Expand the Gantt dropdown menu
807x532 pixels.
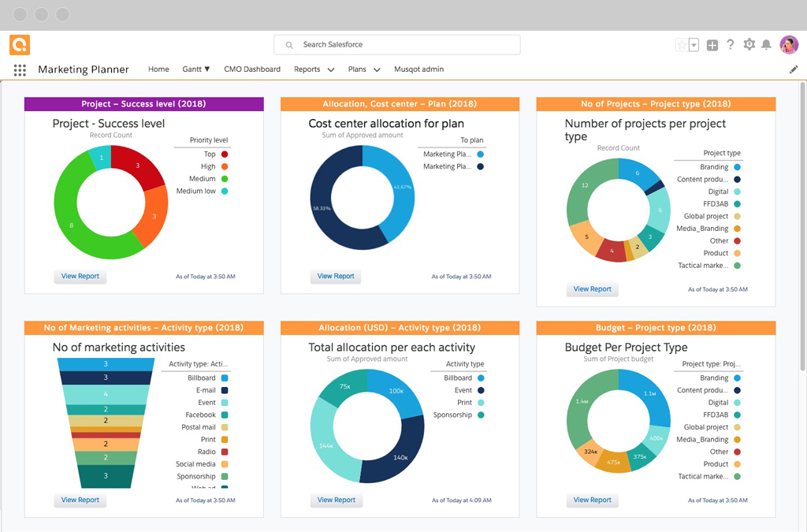click(x=195, y=69)
